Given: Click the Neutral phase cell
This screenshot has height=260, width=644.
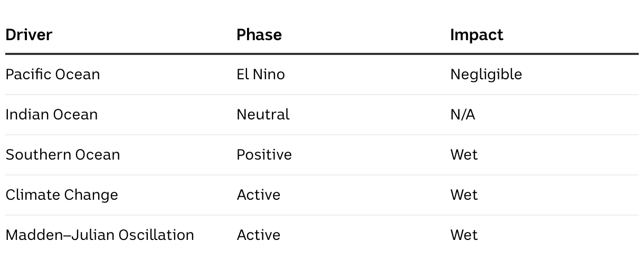Looking at the screenshot, I should pos(262,115).
